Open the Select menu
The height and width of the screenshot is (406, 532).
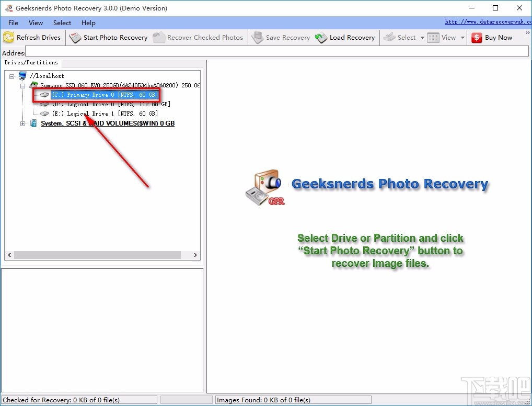pyautogui.click(x=62, y=23)
